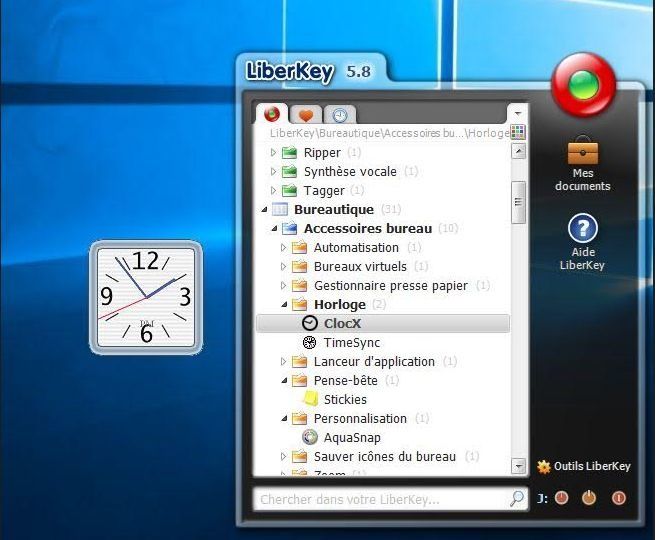The width and height of the screenshot is (655, 540).
Task: Select the Bureautique category label
Action: [x=334, y=209]
